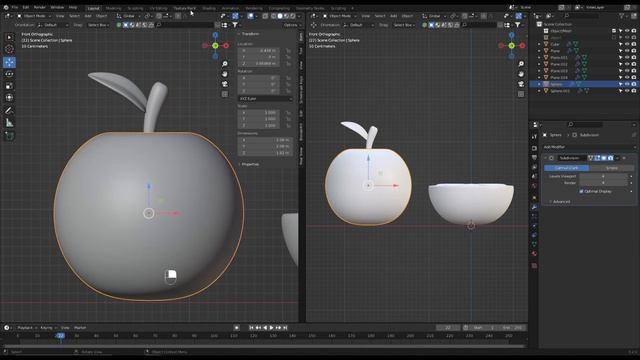Image resolution: width=640 pixels, height=360 pixels.
Task: Open Physics properties tab
Action: (x=534, y=226)
